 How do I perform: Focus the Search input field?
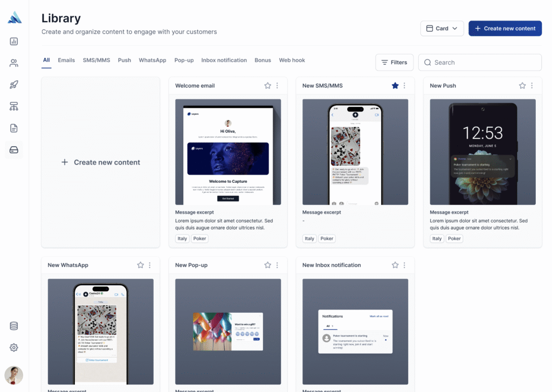click(x=480, y=63)
